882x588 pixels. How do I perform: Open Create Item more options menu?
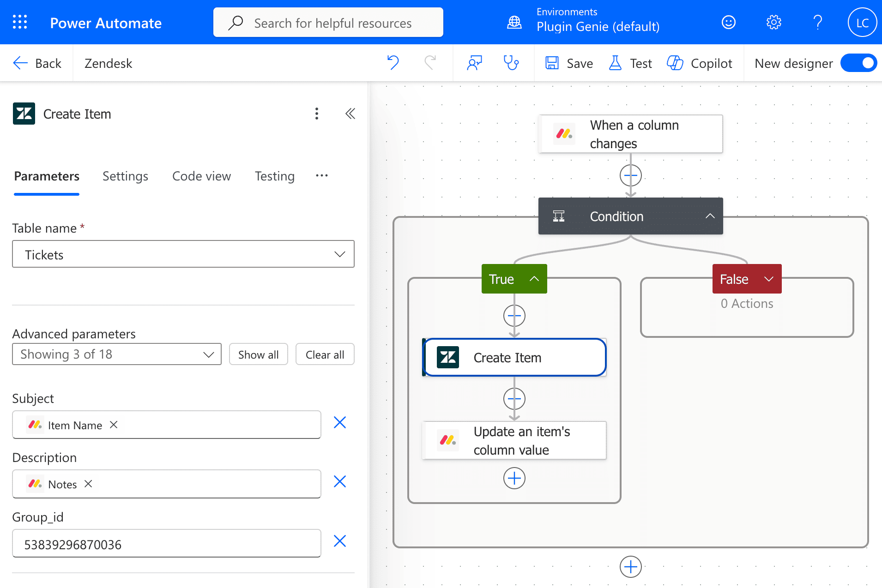tap(317, 114)
